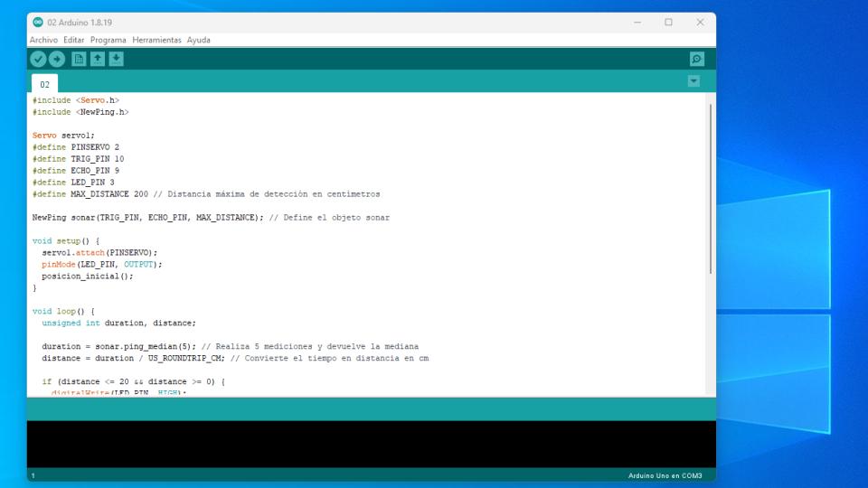Maximize the Arduino IDE window
The image size is (868, 488).
pos(669,22)
